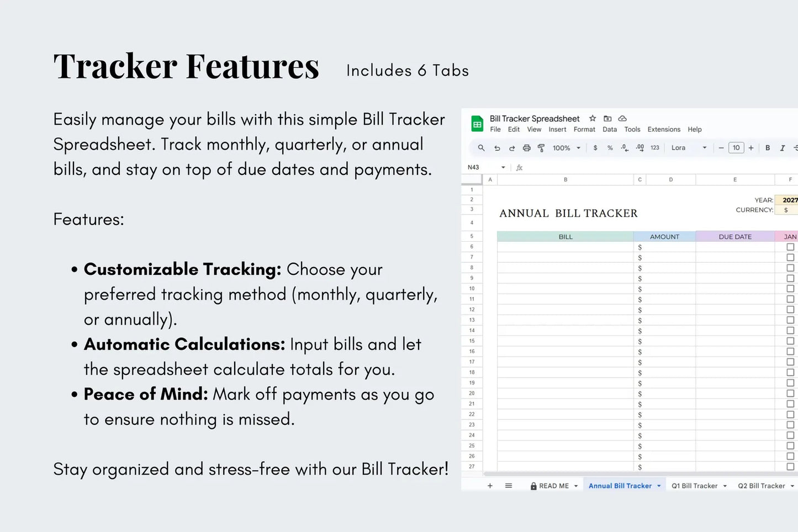The width and height of the screenshot is (798, 532).
Task: Format selection as currency using dollar icon
Action: tap(595, 148)
